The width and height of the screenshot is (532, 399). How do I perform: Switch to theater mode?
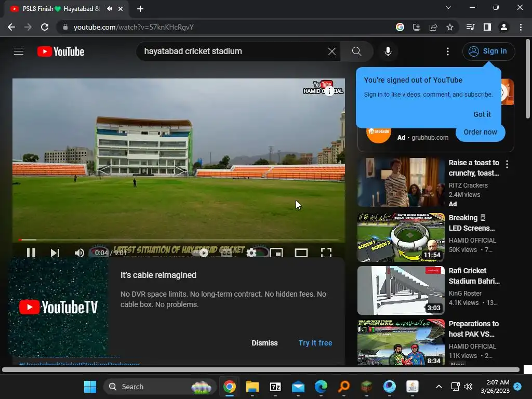tap(301, 252)
